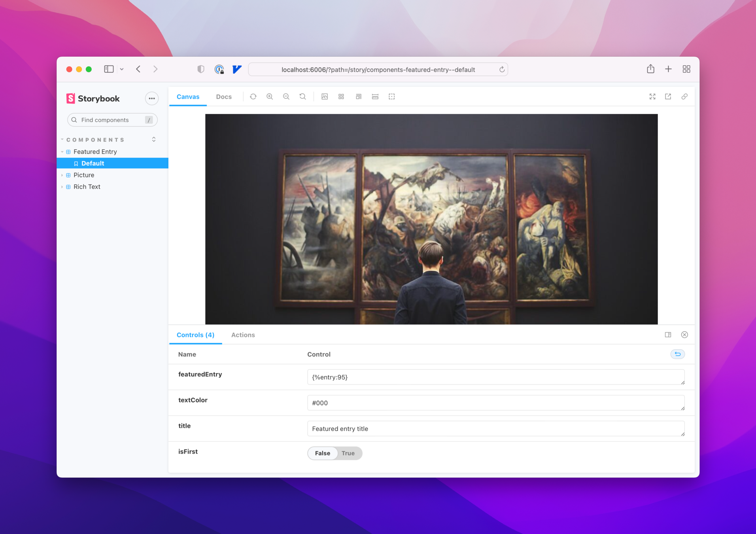Open the Safari share menu
The image size is (756, 534).
pyautogui.click(x=651, y=69)
